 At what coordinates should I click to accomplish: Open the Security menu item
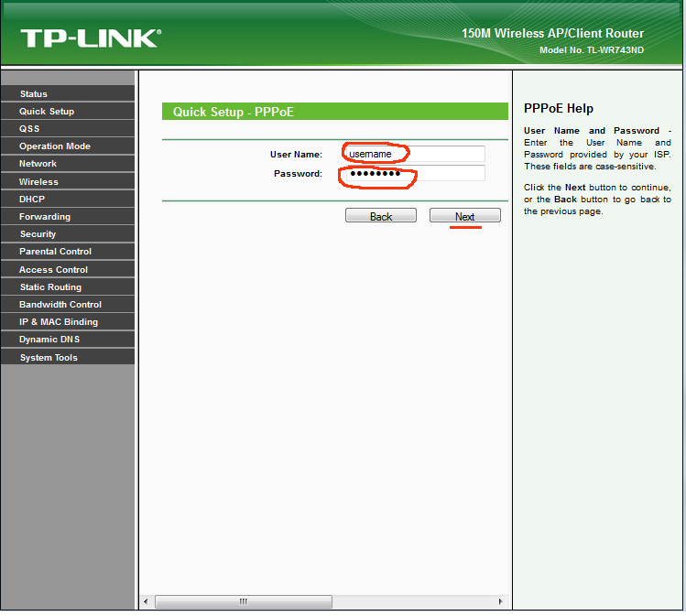(x=68, y=234)
